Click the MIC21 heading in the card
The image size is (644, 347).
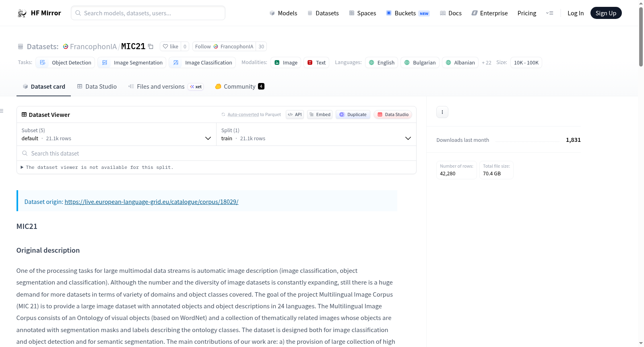pos(27,226)
